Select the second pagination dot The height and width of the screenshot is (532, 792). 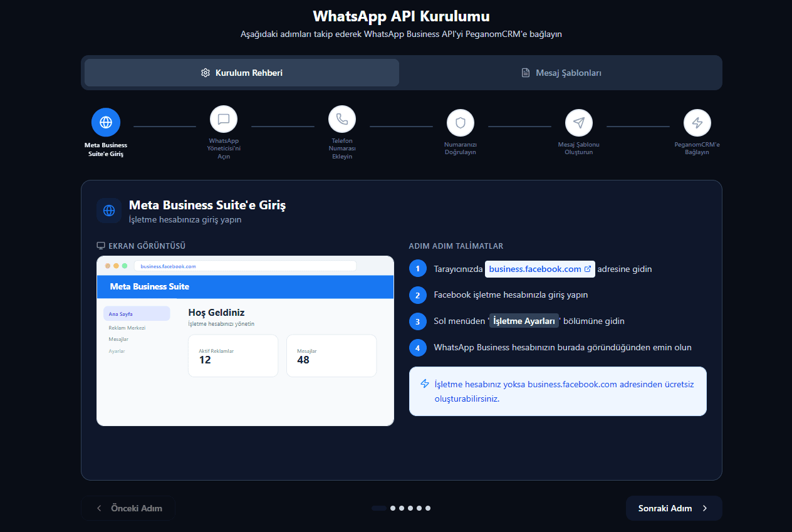[x=393, y=508]
